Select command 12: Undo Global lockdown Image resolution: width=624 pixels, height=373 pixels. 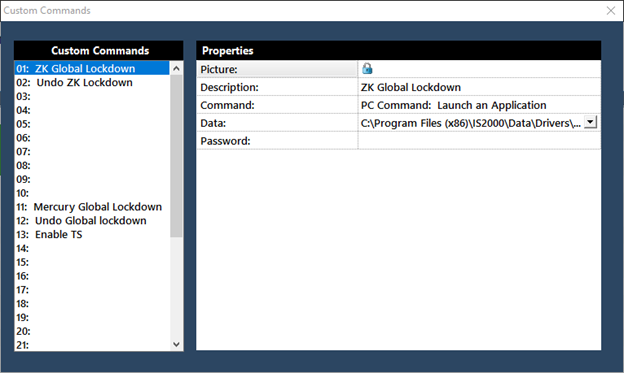click(x=92, y=221)
